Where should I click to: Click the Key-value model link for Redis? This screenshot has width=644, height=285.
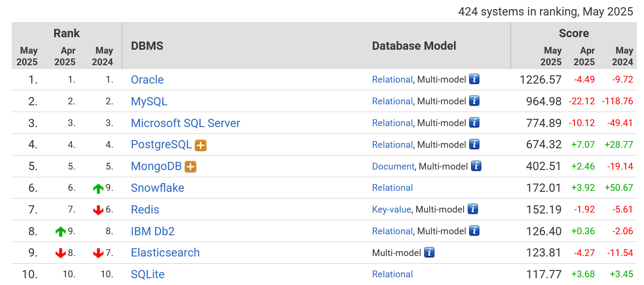coord(391,209)
